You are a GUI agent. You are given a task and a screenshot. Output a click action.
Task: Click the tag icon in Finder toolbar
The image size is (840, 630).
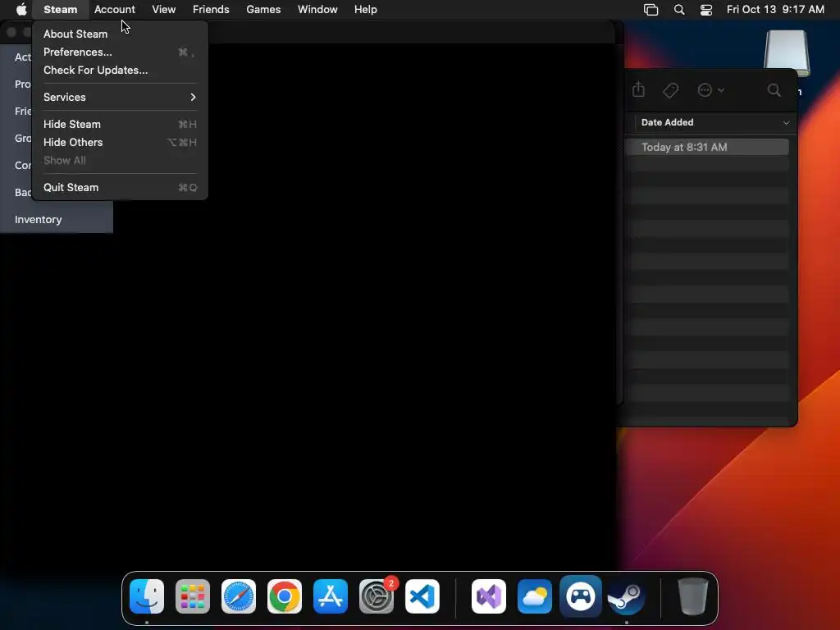[x=670, y=90]
